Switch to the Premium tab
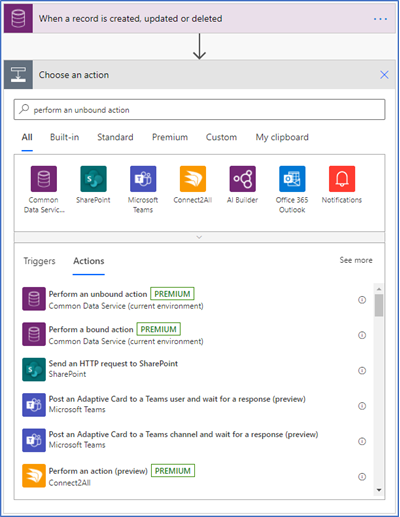 click(170, 137)
